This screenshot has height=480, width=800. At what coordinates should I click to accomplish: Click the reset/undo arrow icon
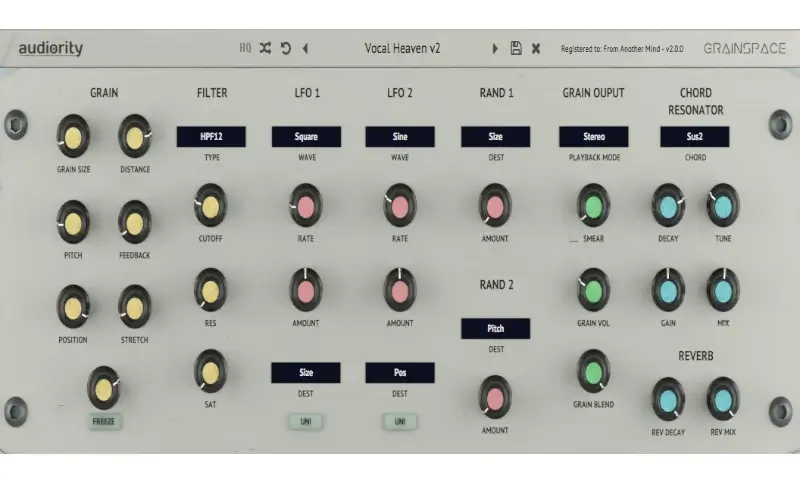[286, 48]
